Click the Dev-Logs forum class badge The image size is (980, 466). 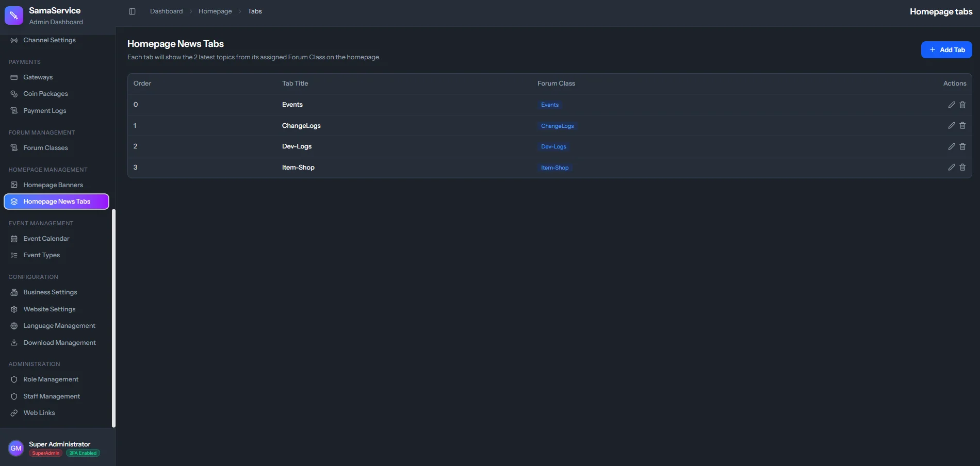click(553, 146)
